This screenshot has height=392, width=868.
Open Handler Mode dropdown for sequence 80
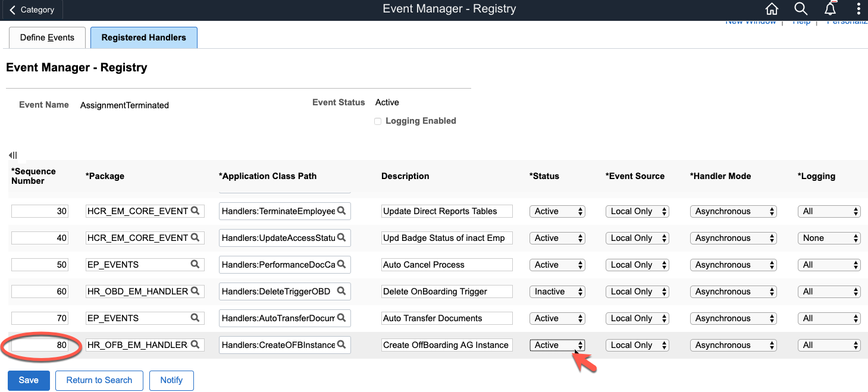(x=734, y=345)
